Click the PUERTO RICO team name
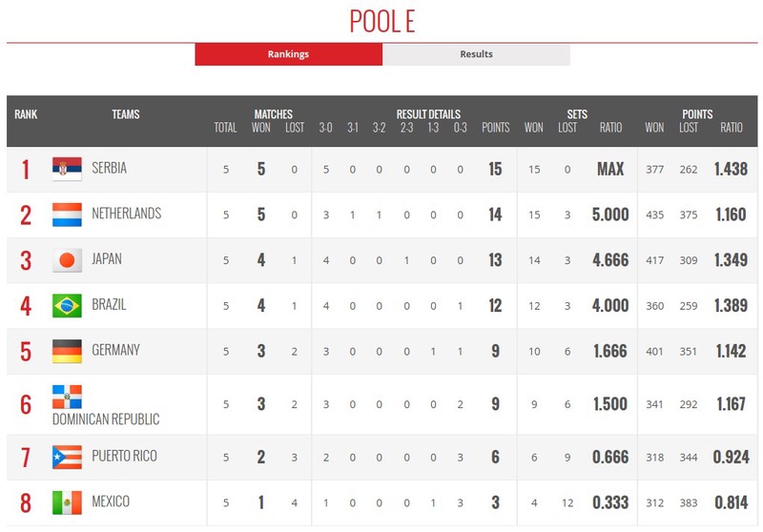 (125, 456)
